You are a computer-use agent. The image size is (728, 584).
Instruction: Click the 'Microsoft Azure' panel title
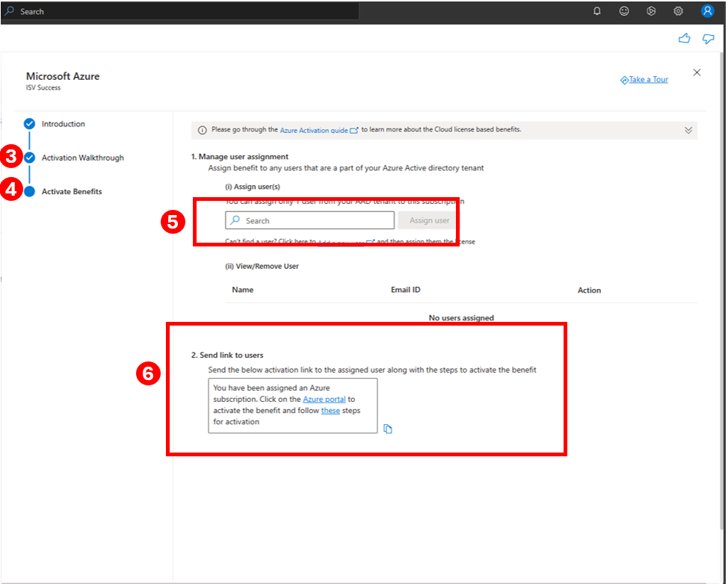(x=63, y=76)
